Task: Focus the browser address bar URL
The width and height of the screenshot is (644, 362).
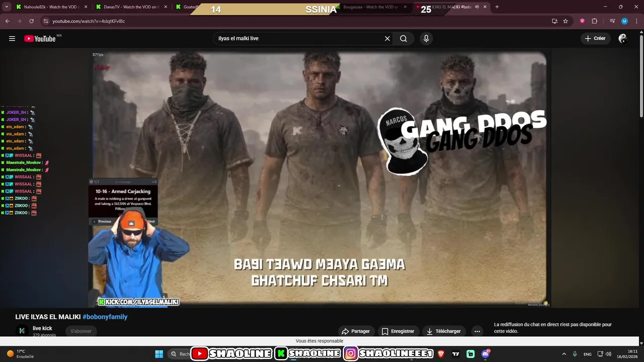Action: [89, 21]
